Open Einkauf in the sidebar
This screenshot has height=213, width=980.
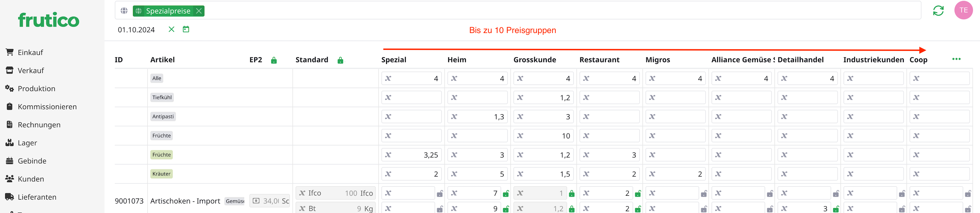tap(30, 52)
